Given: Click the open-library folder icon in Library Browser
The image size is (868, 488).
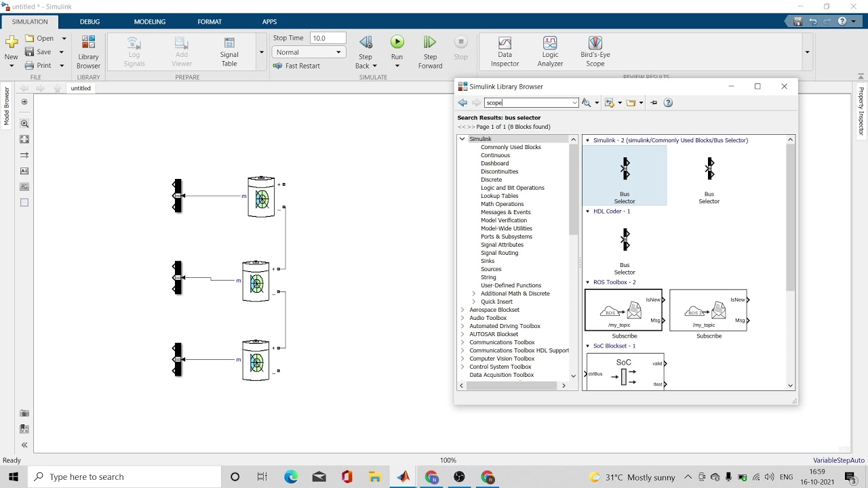Looking at the screenshot, I should point(631,103).
